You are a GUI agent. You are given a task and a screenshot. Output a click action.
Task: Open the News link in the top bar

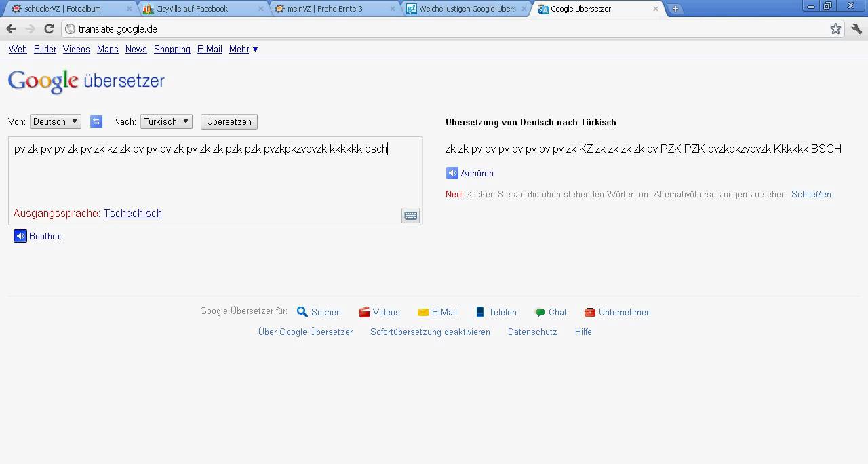coord(136,49)
